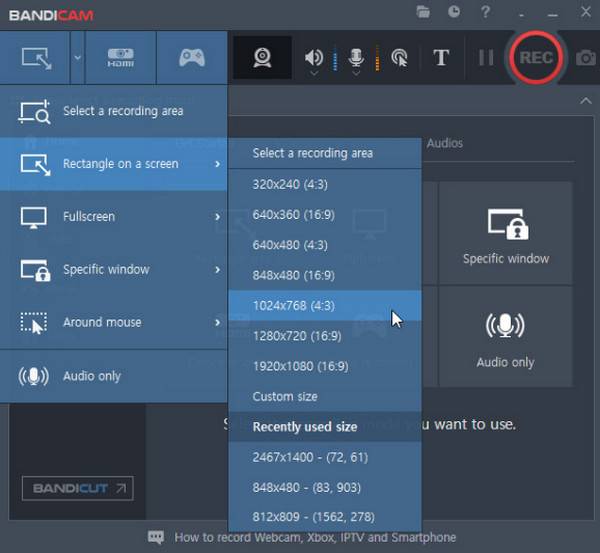
Task: Toggle the text overlay T icon
Action: (441, 58)
